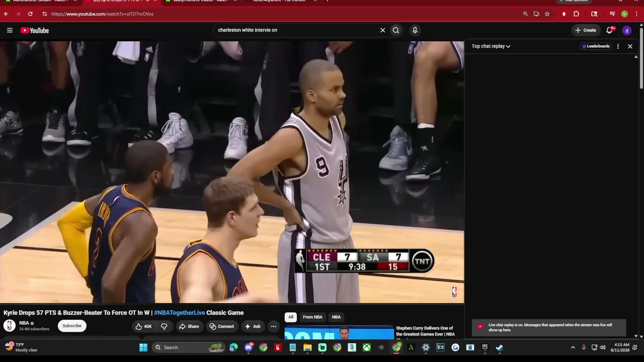
Task: Open the taskbar clock and date
Action: (x=621, y=347)
